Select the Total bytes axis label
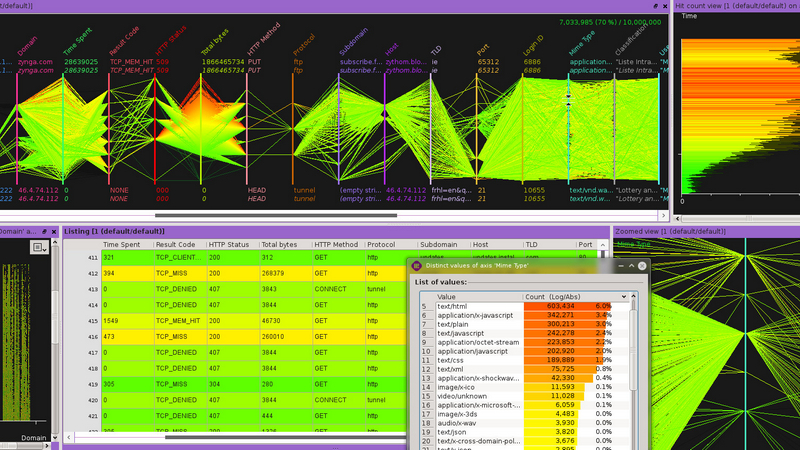Screen dimensions: 800x450 coord(215,42)
